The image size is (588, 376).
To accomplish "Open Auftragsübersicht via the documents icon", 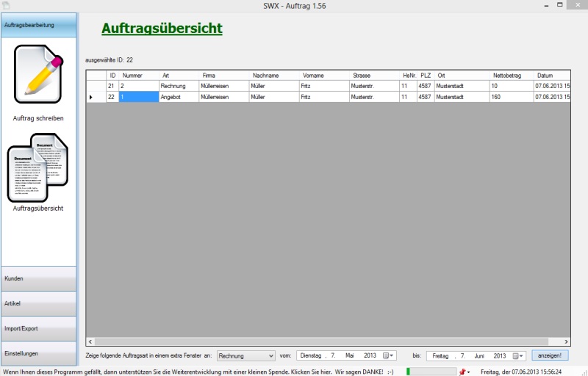I will coord(37,167).
